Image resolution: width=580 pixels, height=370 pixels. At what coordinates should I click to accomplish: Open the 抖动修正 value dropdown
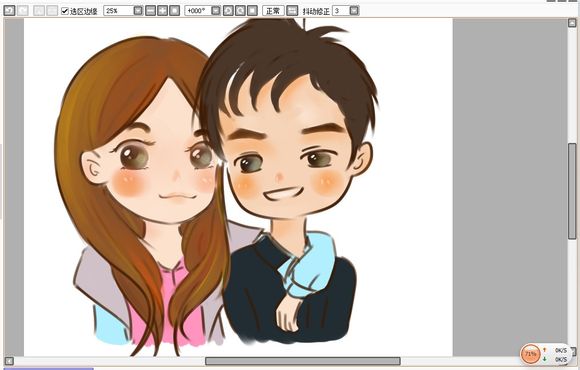[x=354, y=11]
